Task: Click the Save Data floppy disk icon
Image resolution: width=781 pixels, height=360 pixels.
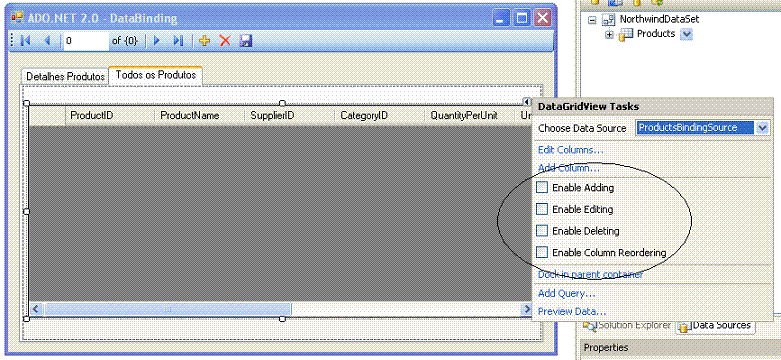Action: pos(246,41)
